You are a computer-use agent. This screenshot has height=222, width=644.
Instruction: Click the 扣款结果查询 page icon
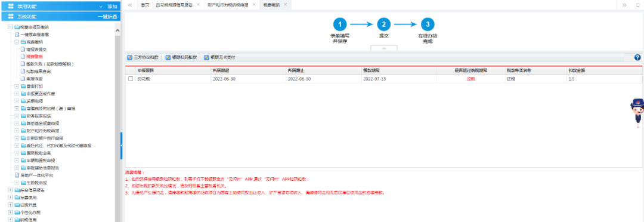pos(23,71)
